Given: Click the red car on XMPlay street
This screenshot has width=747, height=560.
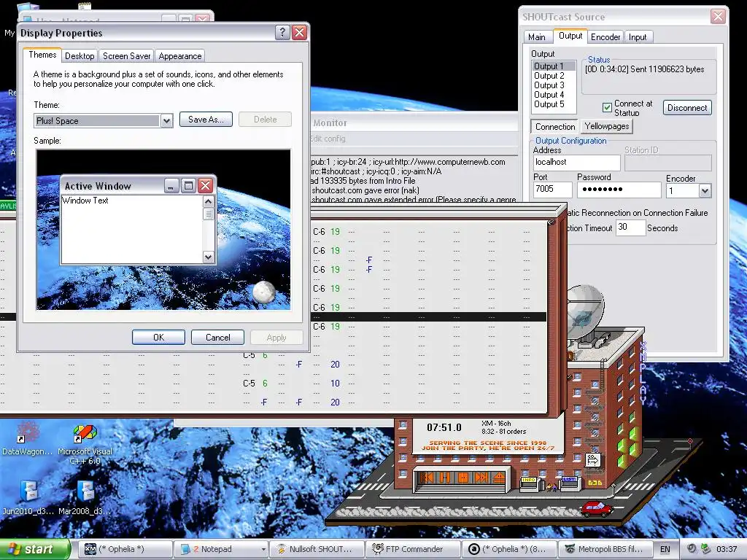Looking at the screenshot, I should click(x=597, y=508).
